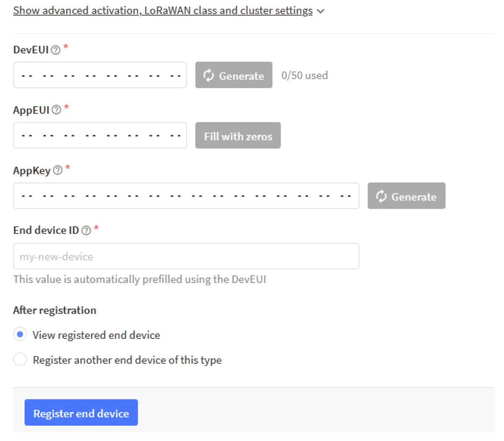Click the refresh icon on AppKey Generate button
Screen dimensions: 504x441
tap(381, 196)
